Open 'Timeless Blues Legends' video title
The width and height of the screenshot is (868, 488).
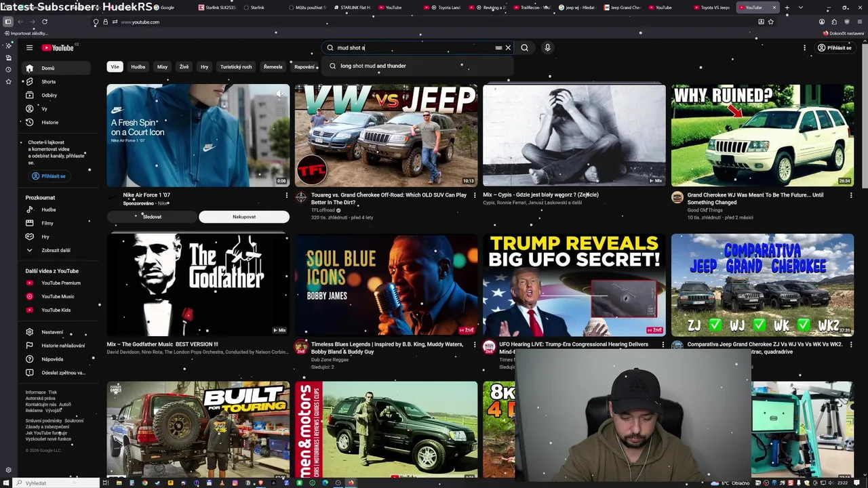387,348
